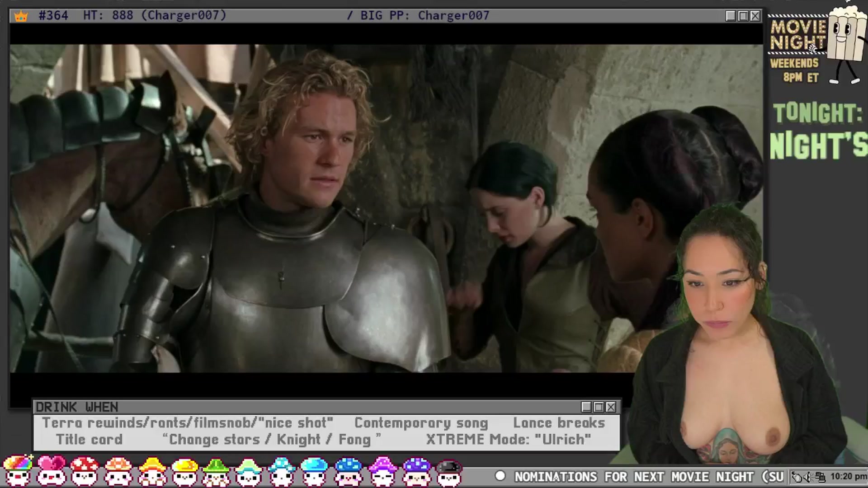The width and height of the screenshot is (868, 488).
Task: Click the "#364" counter text
Action: point(53,15)
